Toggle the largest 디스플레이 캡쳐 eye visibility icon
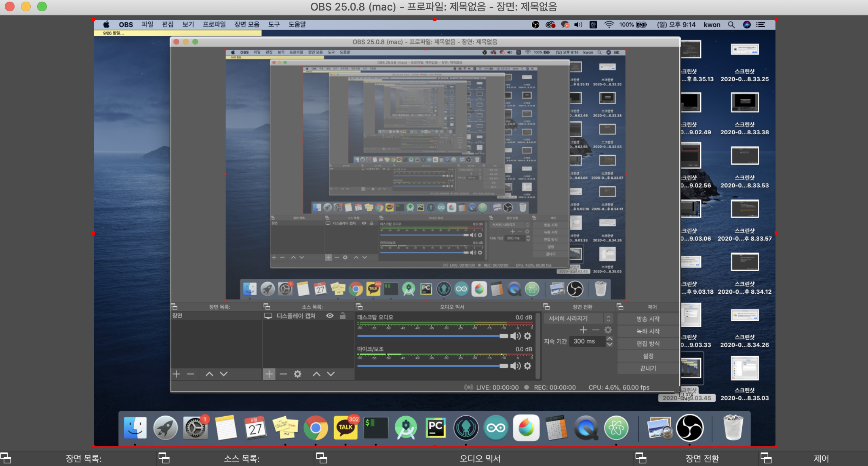The image size is (868, 466). coord(330,316)
